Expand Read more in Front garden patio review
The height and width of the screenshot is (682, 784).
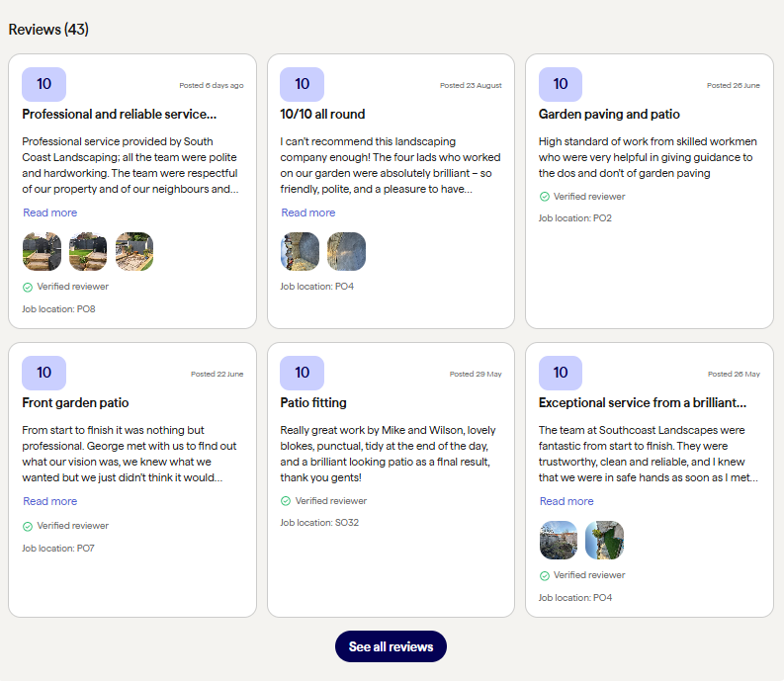tap(49, 501)
